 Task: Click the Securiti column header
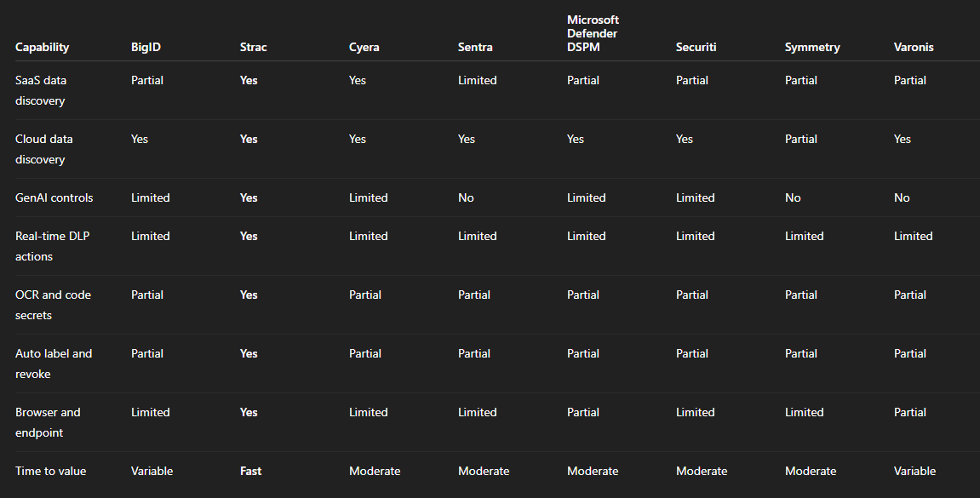point(696,48)
